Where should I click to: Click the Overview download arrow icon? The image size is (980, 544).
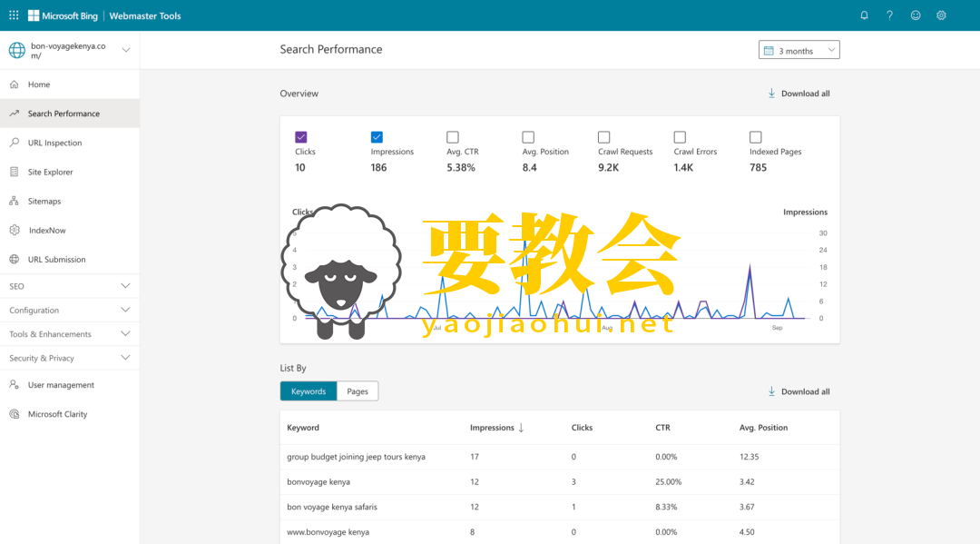[x=772, y=94]
